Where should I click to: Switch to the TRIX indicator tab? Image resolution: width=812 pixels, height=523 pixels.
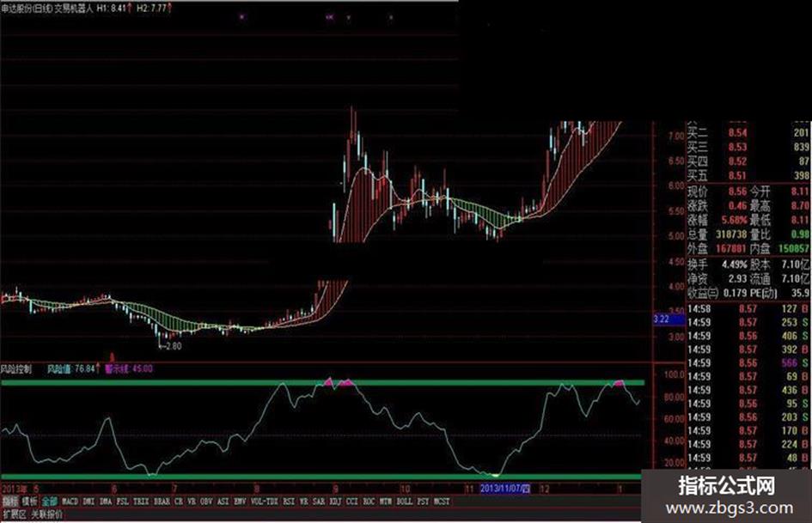coord(141,502)
